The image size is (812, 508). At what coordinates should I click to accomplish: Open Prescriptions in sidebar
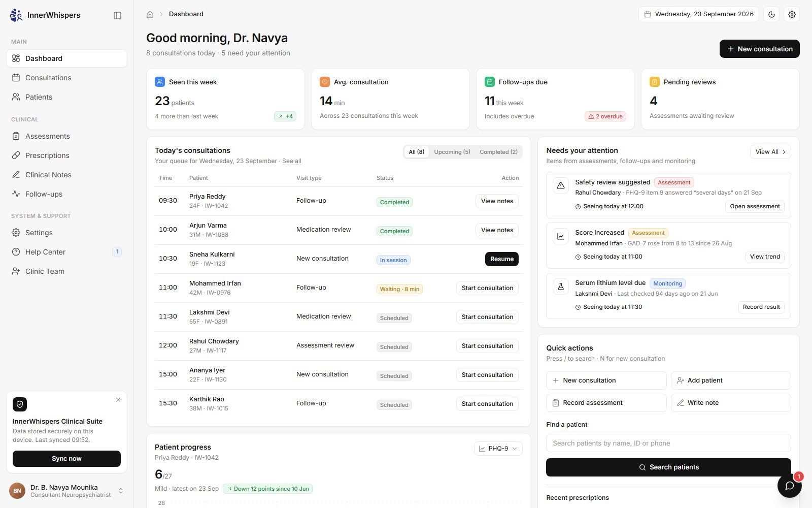pos(67,155)
